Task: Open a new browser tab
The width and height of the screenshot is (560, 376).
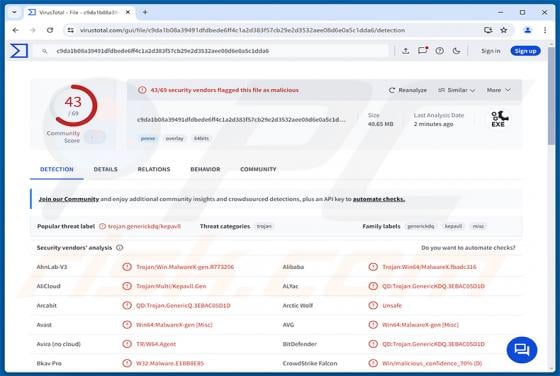Action: pos(145,12)
